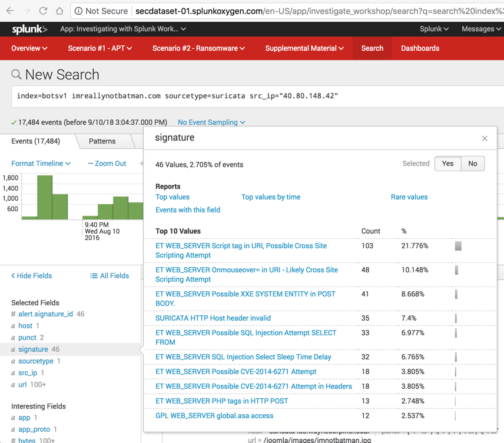Expand Scenario #2 - Ransomware menu
The image size is (504, 443).
(x=198, y=48)
